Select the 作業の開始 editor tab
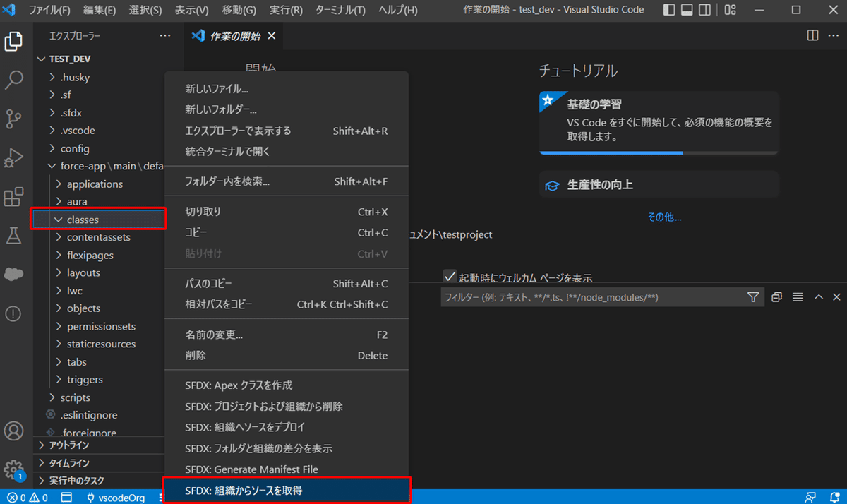The image size is (847, 504). 235,36
